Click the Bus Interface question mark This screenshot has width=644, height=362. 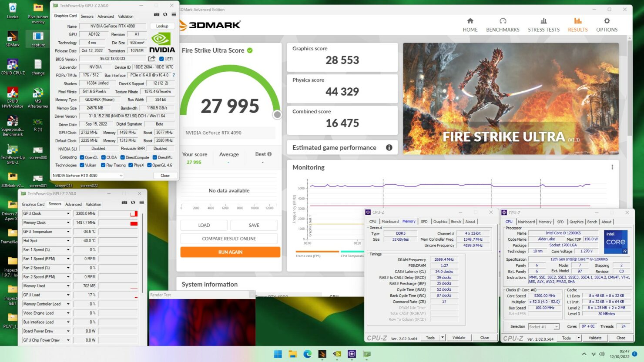pyautogui.click(x=174, y=75)
